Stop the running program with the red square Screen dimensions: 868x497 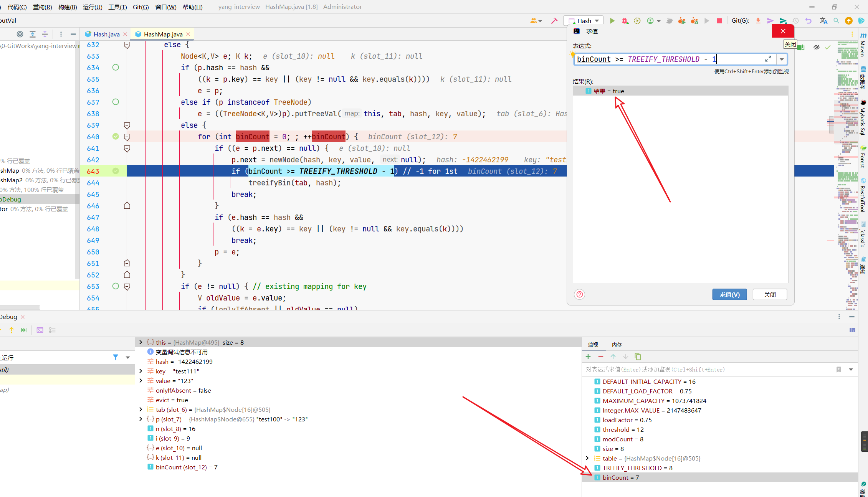click(x=719, y=21)
